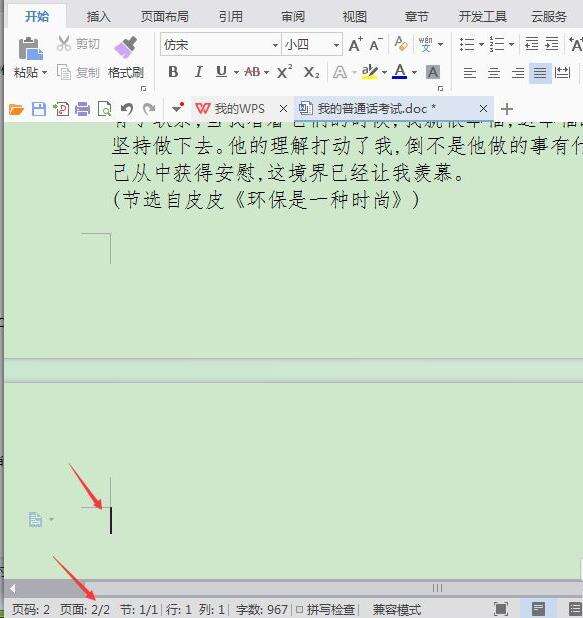Viewport: 583px width, 618px height.
Task: Open the 云服务 ribbon tab
Action: point(549,17)
